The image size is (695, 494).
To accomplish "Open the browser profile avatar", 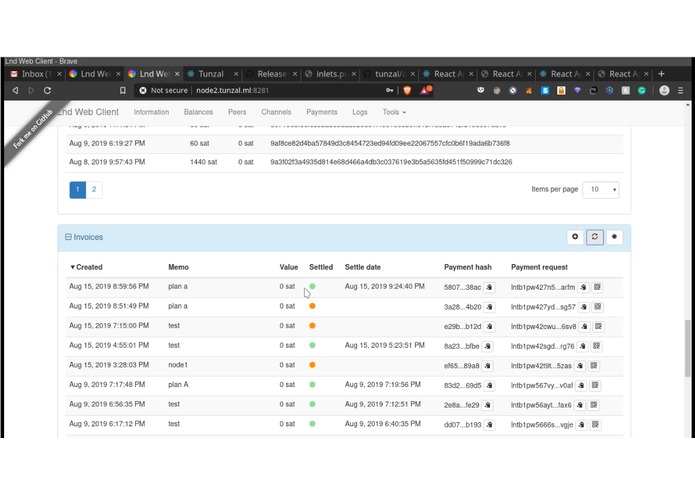I will [x=664, y=90].
